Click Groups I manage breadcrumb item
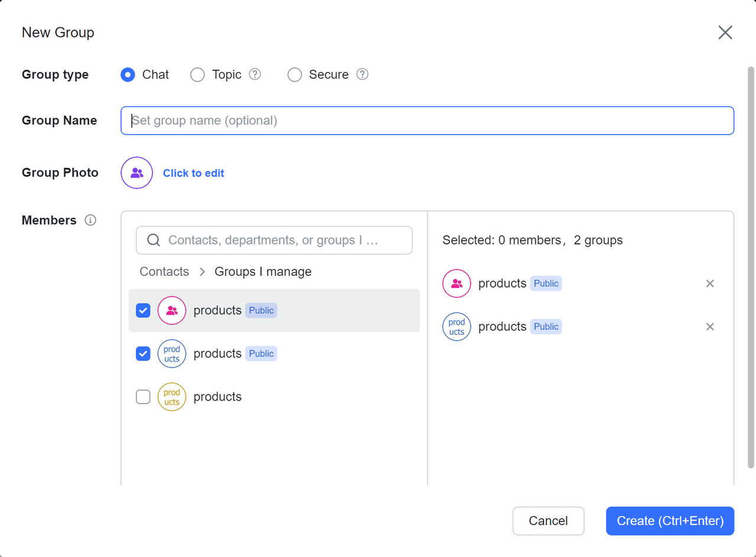756x557 pixels. point(263,272)
